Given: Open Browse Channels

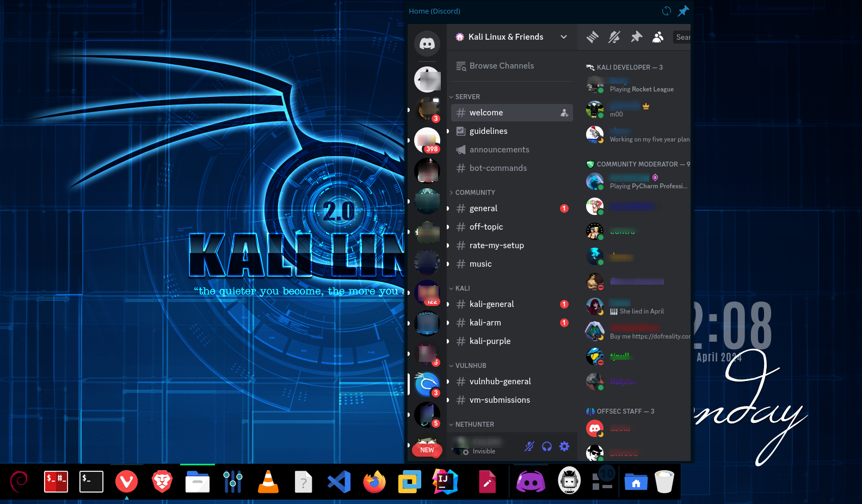Looking at the screenshot, I should coord(512,66).
